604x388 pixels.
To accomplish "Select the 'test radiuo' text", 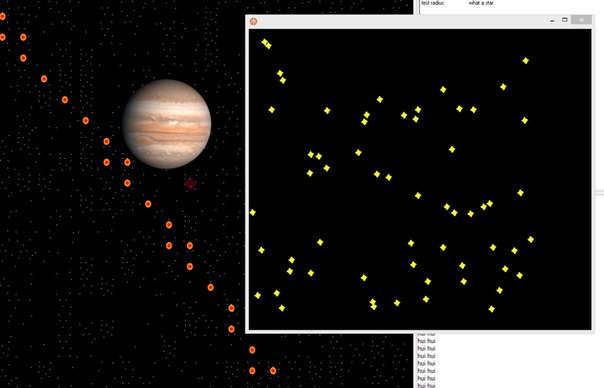I will [x=433, y=3].
